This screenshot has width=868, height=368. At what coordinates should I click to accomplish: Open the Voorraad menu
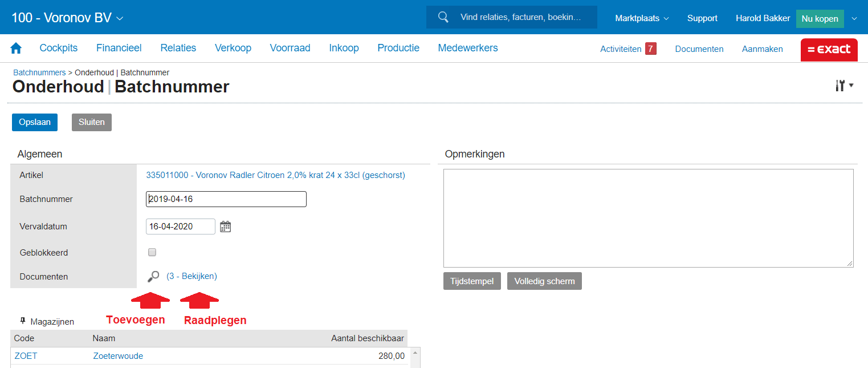pos(290,48)
